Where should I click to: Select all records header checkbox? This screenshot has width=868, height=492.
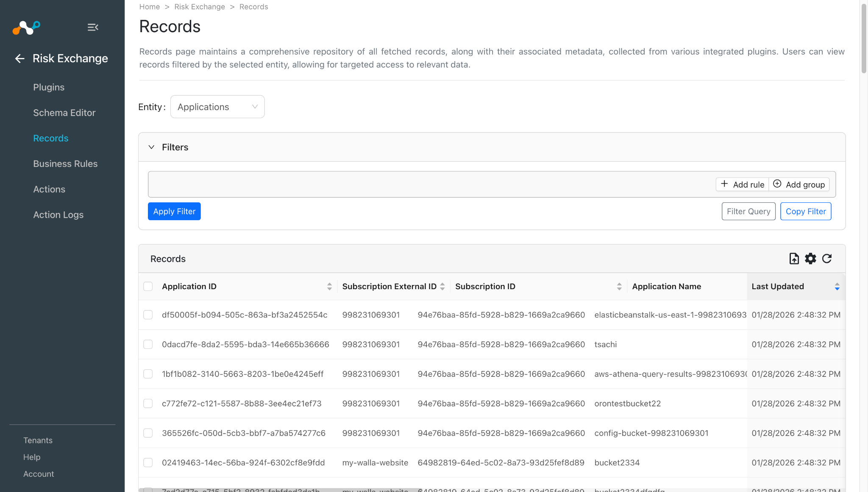148,287
